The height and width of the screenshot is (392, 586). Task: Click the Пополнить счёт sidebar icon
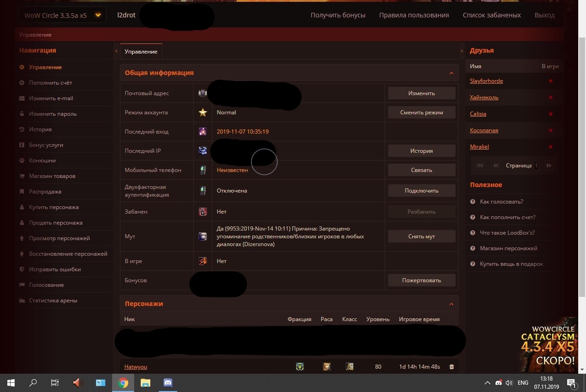pyautogui.click(x=22, y=83)
